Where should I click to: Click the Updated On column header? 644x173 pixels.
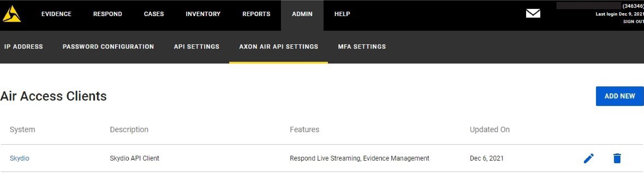pos(489,130)
